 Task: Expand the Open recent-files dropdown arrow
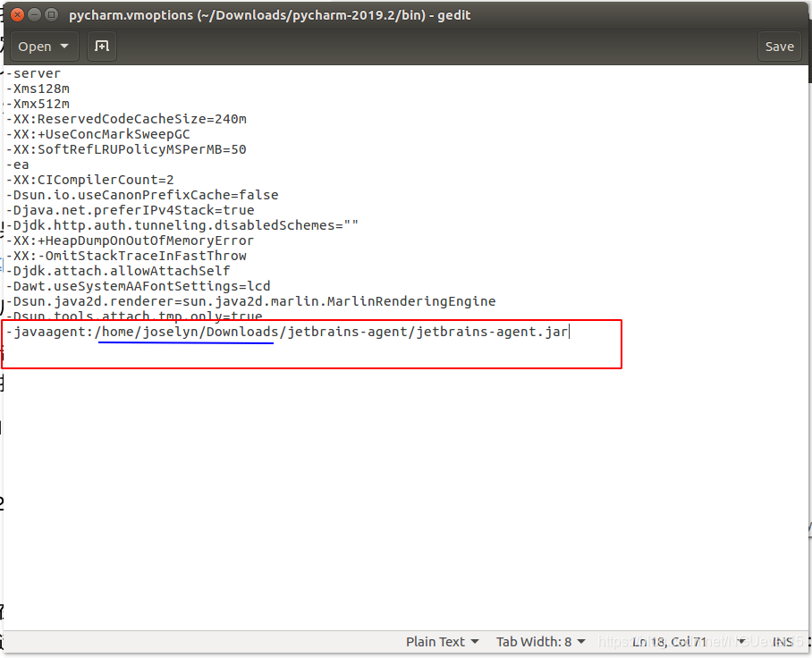(64, 46)
